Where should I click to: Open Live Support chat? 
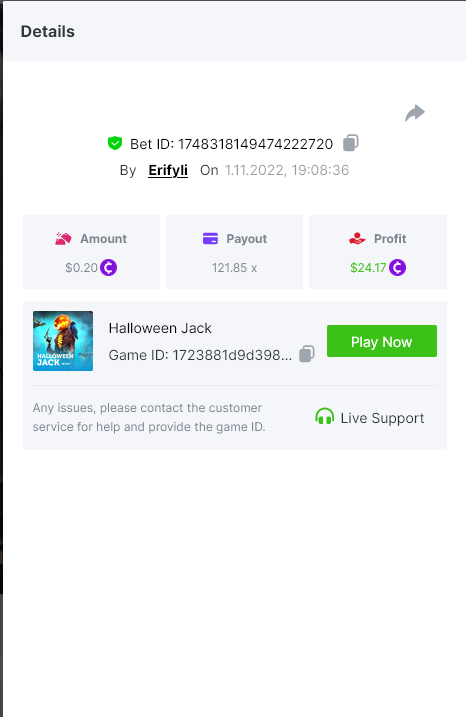(x=370, y=417)
